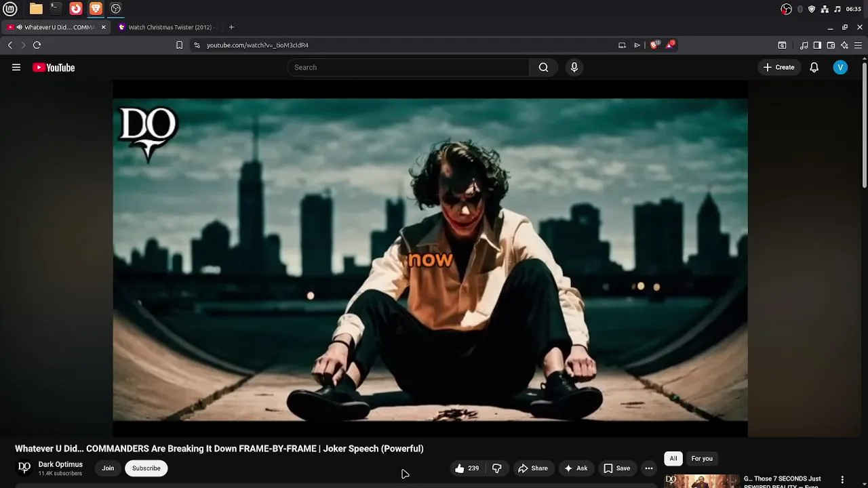This screenshot has height=488, width=868.
Task: Open the Linux Mint start menu
Action: pyautogui.click(x=10, y=9)
